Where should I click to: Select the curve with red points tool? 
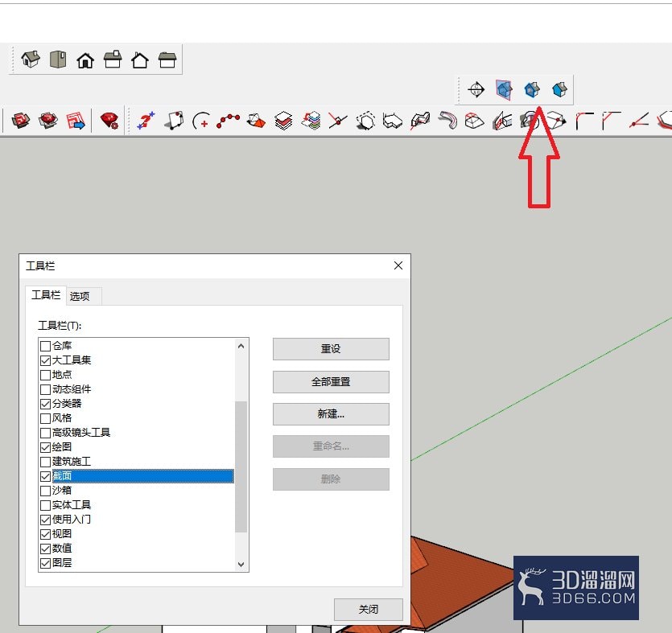pos(228,121)
